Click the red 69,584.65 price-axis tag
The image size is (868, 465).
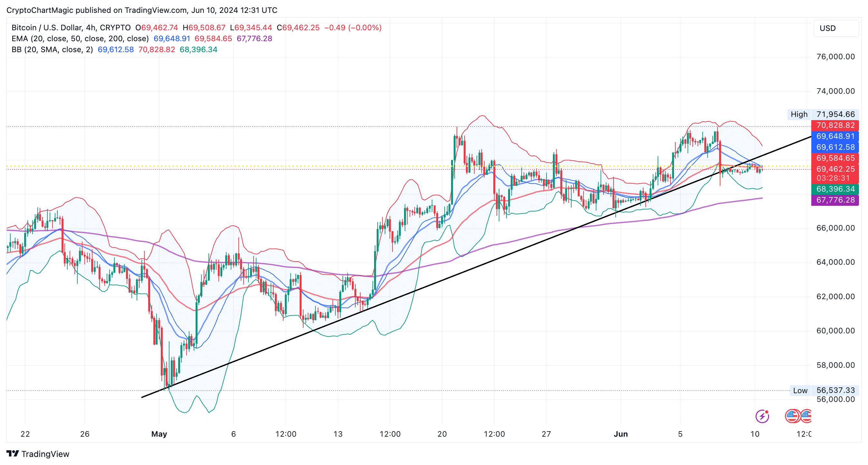835,158
